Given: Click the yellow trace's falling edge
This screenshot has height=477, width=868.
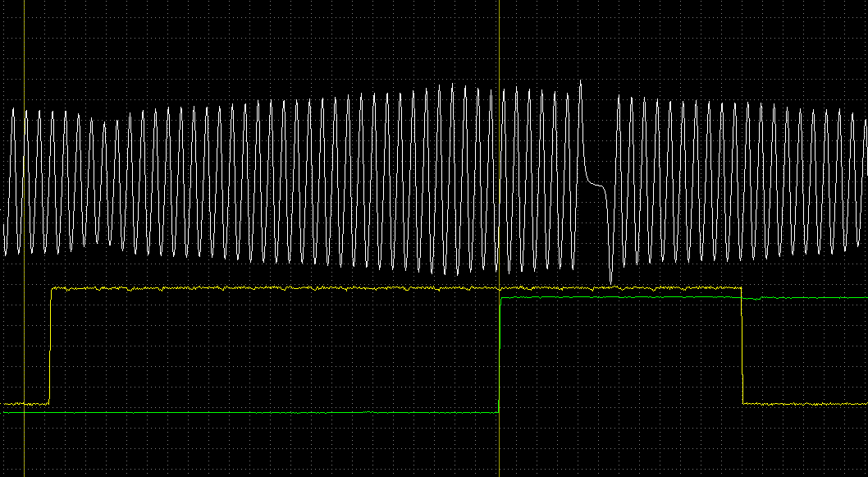Looking at the screenshot, I should [x=742, y=345].
